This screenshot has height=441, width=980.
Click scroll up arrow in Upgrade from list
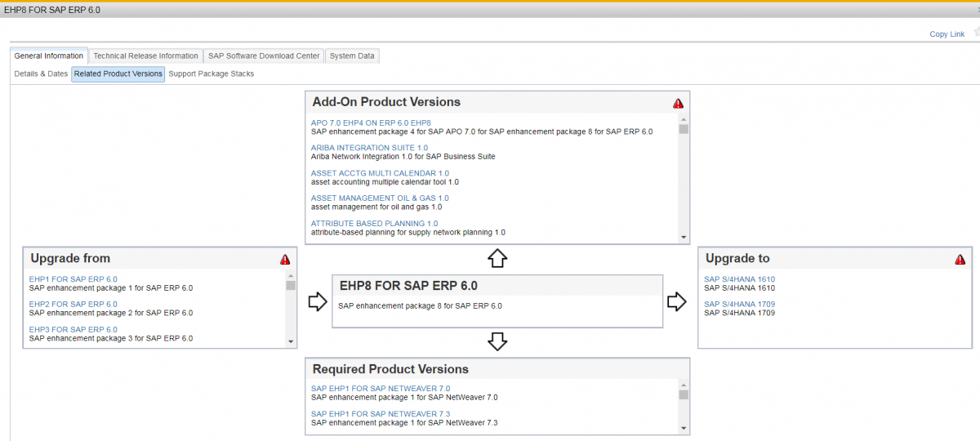coord(291,277)
